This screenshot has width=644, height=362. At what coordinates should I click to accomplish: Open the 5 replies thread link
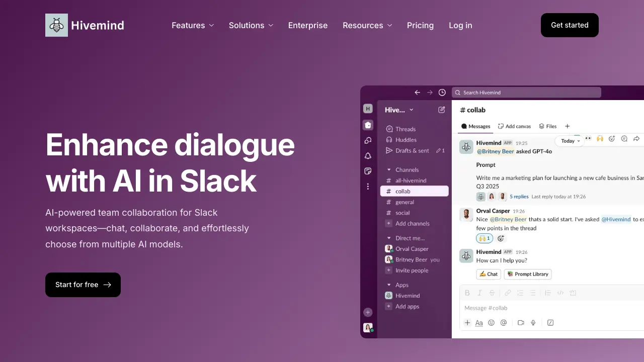(x=519, y=197)
